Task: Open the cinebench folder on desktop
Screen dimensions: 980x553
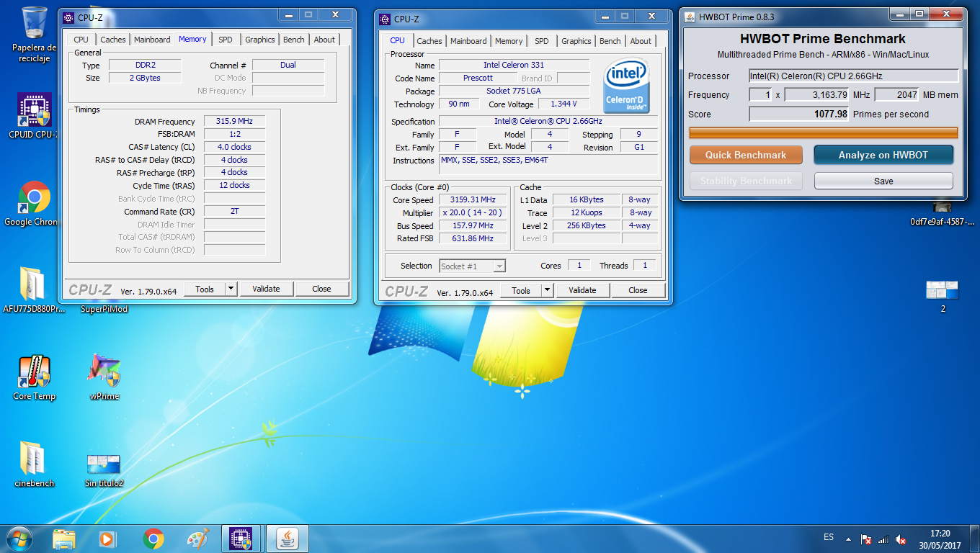Action: [x=34, y=464]
